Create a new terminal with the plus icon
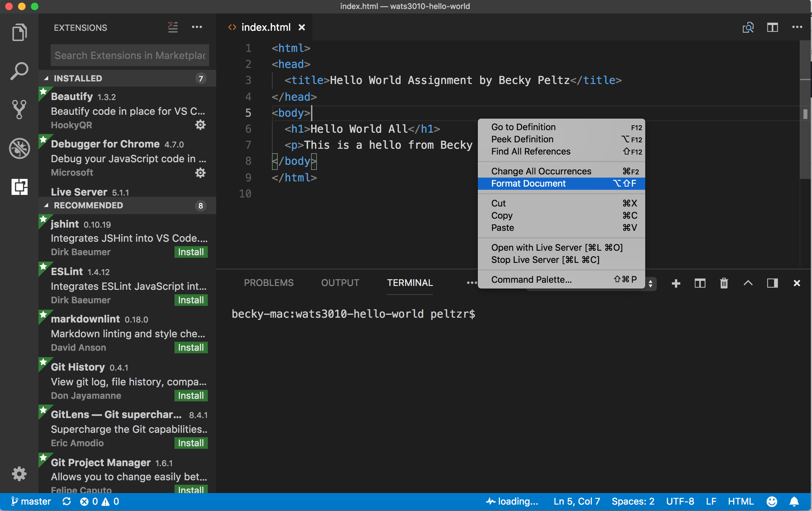Screen dimensions: 812x511 click(x=676, y=283)
